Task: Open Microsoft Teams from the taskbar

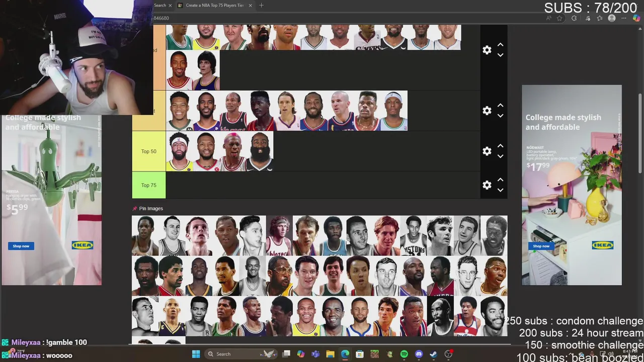Action: pyautogui.click(x=315, y=354)
